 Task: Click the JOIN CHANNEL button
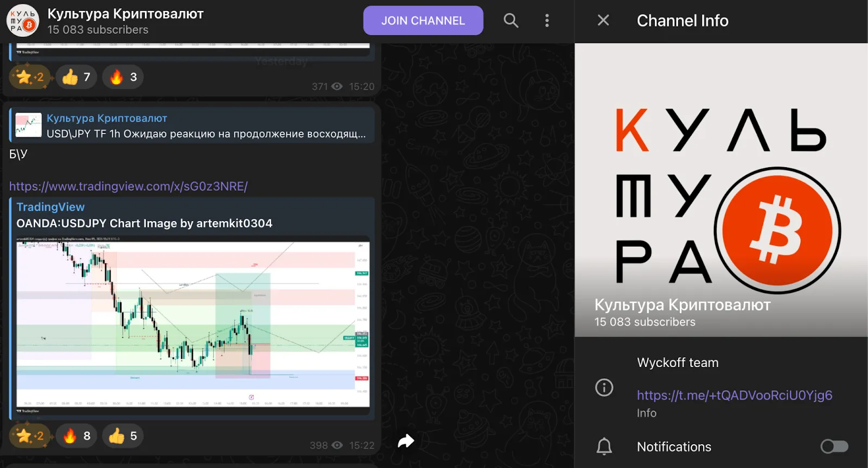pos(423,21)
